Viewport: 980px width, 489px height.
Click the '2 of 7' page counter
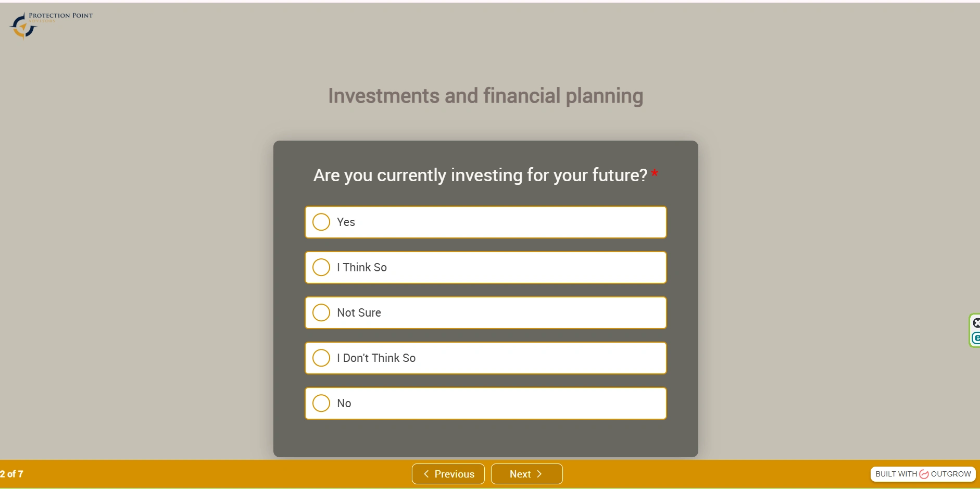click(12, 474)
